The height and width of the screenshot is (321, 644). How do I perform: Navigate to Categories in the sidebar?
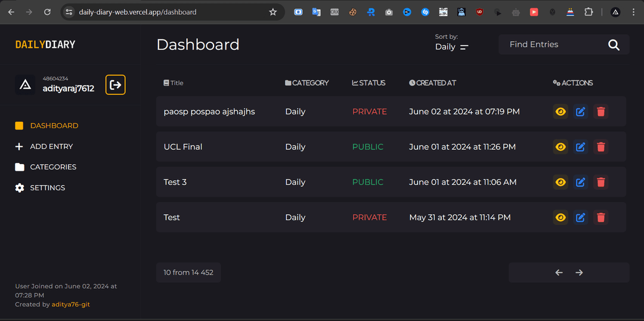tap(53, 167)
